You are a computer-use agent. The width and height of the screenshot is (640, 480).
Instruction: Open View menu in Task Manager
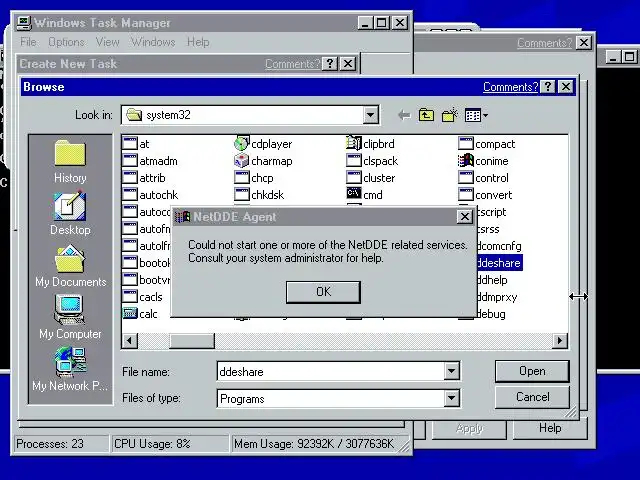point(107,42)
